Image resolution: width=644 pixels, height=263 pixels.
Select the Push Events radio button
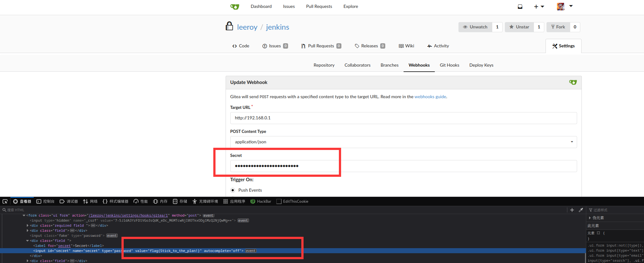[x=233, y=190]
